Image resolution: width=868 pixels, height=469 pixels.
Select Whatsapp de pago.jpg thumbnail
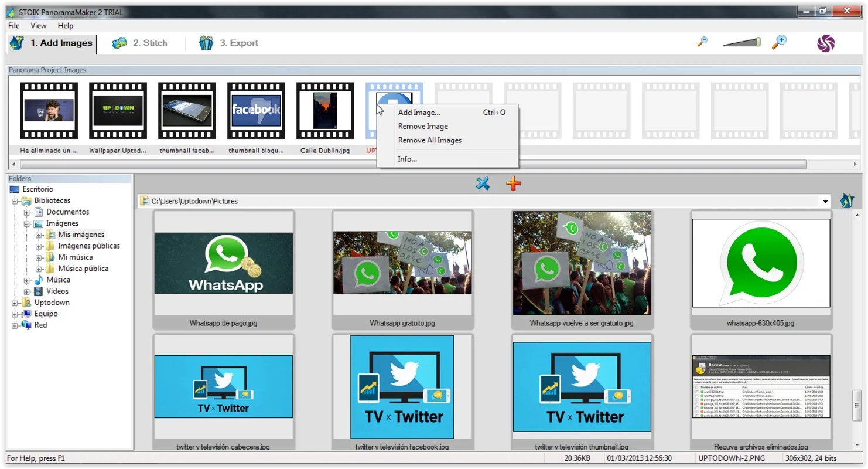223,270
